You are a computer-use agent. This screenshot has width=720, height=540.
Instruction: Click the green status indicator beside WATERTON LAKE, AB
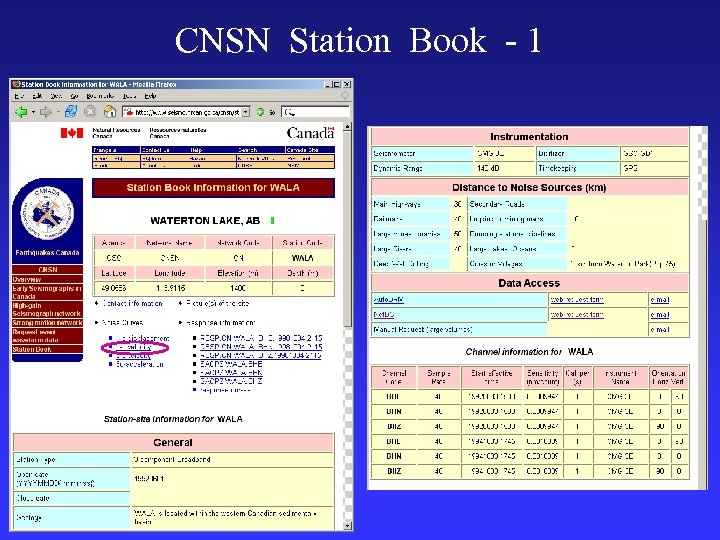point(272,221)
